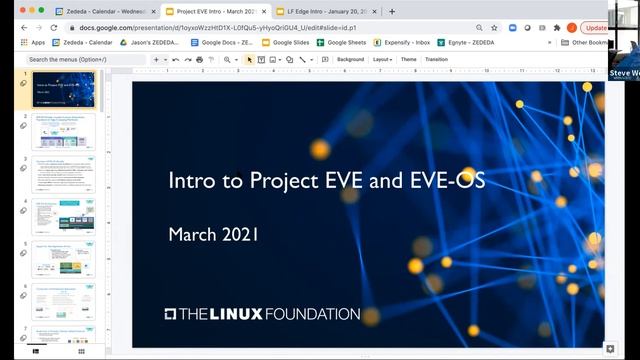Open Google Slides bookmark

(286, 42)
